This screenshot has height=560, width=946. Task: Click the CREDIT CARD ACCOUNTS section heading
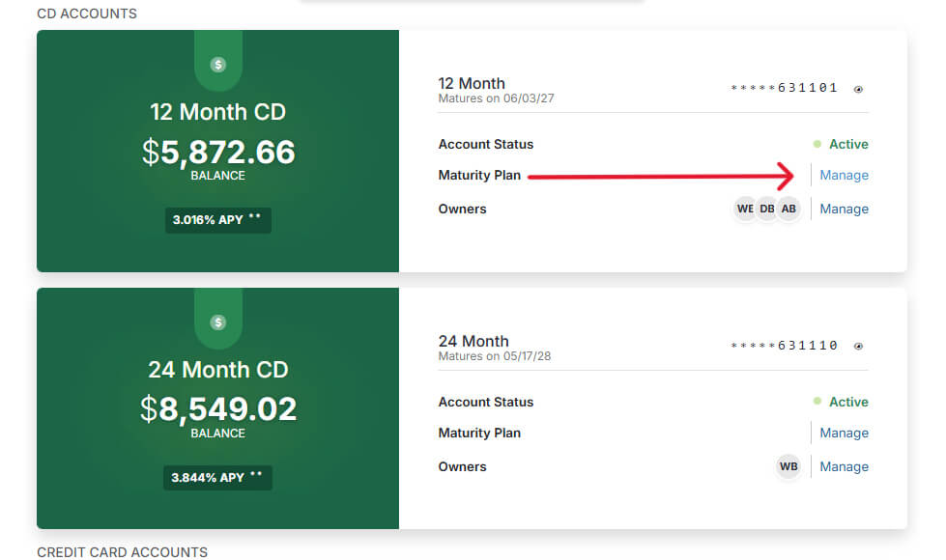122,552
